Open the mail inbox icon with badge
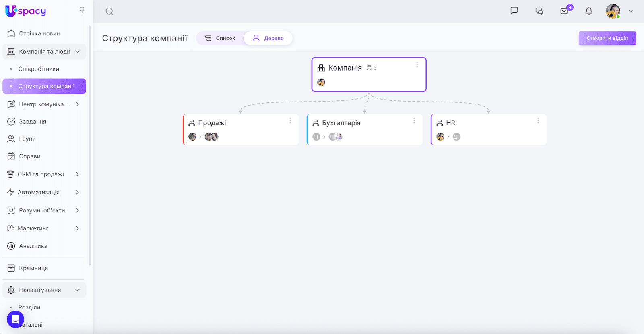Screen dimensions: 644x334 point(564,11)
